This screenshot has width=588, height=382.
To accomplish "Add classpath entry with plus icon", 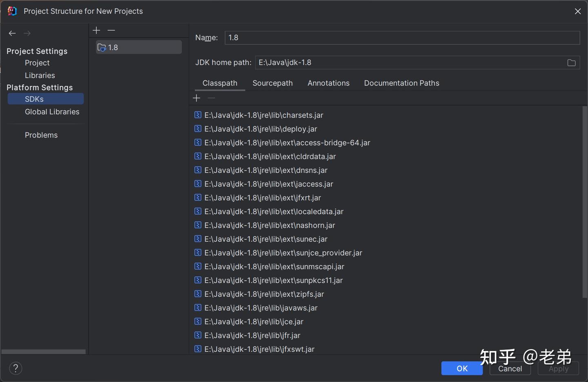I will pyautogui.click(x=196, y=98).
